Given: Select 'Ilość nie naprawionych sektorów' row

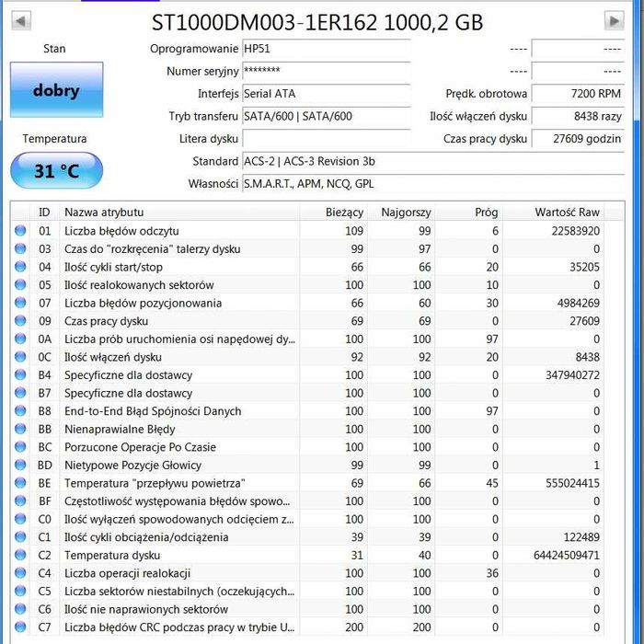Looking at the screenshot, I should (307, 609).
